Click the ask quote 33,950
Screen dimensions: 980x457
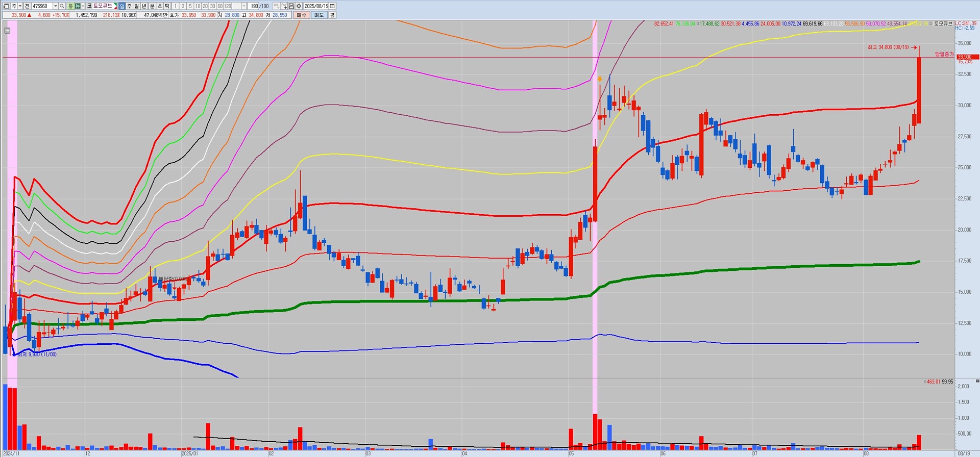click(x=189, y=15)
